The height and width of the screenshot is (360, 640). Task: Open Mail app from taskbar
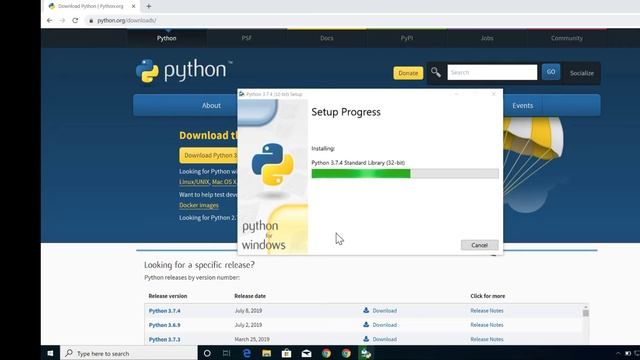(307, 353)
